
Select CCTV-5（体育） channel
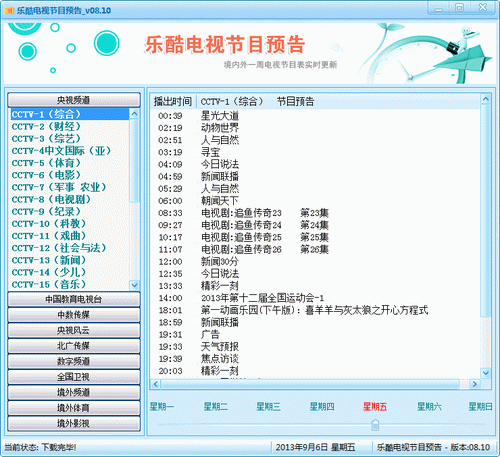coord(69,163)
